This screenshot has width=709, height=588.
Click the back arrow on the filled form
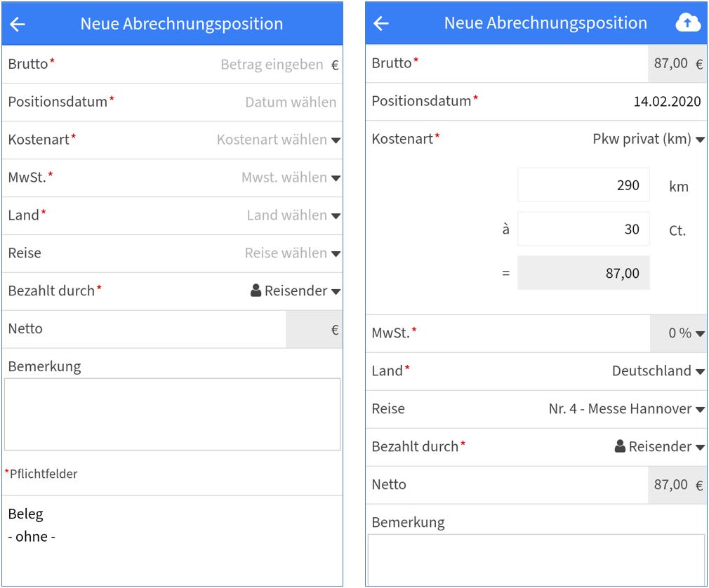[x=380, y=22]
